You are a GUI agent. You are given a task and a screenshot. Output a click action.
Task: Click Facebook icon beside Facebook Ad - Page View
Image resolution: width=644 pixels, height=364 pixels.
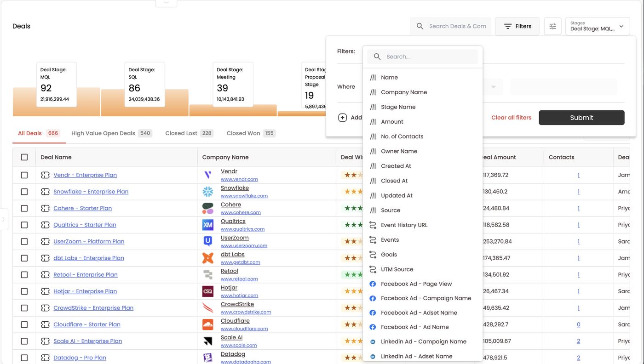coord(373,284)
